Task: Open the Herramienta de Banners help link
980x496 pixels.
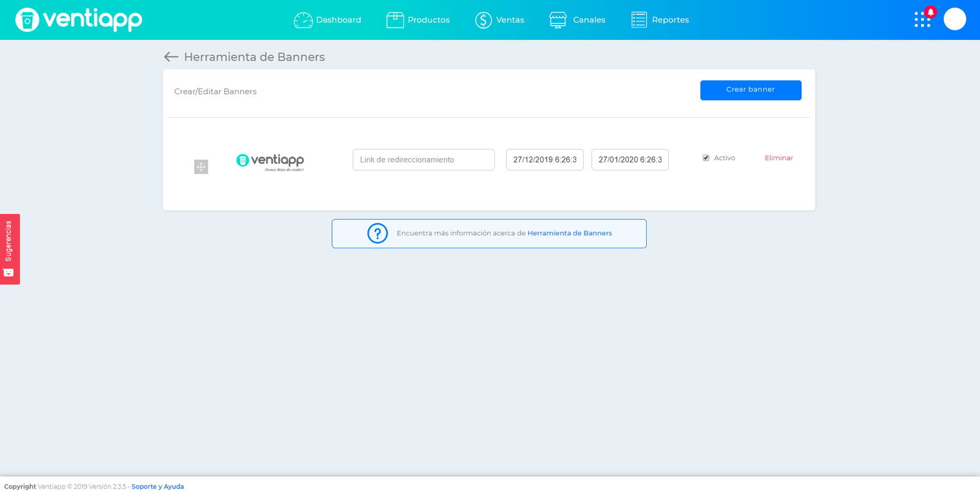Action: [x=570, y=234]
